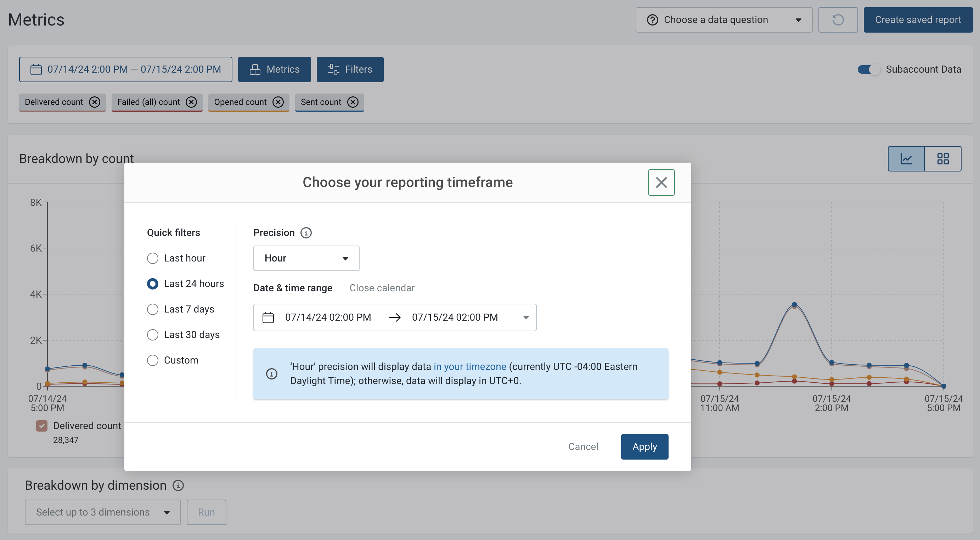This screenshot has height=540, width=980.
Task: Click the chart peak data point
Action: pyautogui.click(x=794, y=305)
